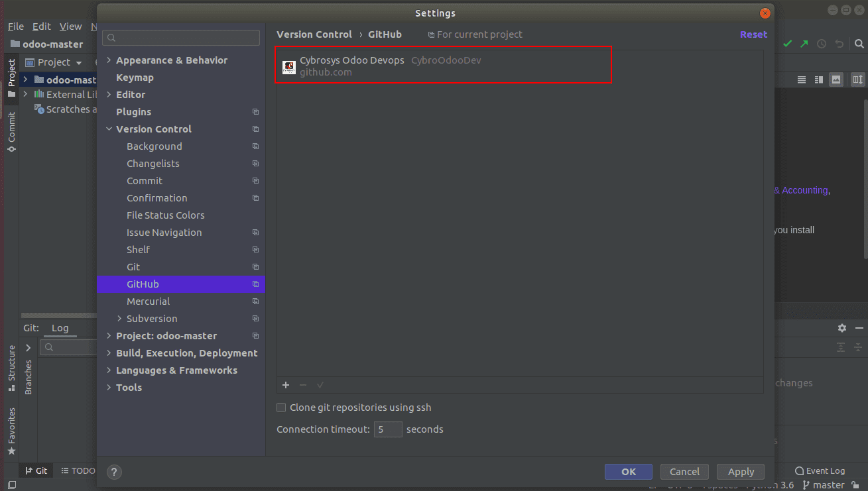Screen dimensions: 868x491
Task: Rollback using the undo arrow icon
Action: point(839,44)
